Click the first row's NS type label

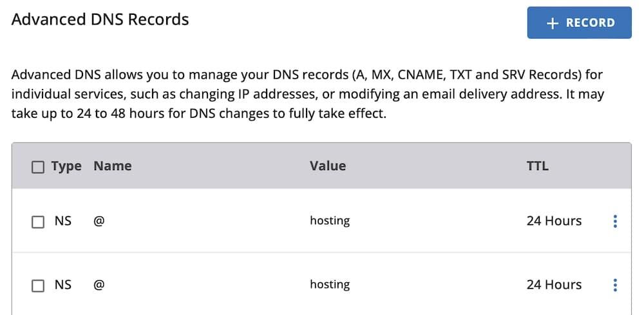[x=63, y=221]
